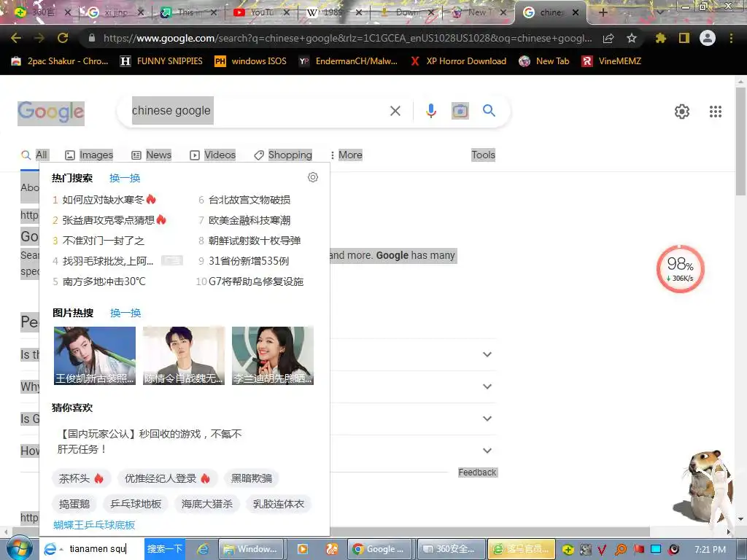Click the 乒乓球地板 suggestion chip
This screenshot has height=560, width=747.
tap(136, 504)
